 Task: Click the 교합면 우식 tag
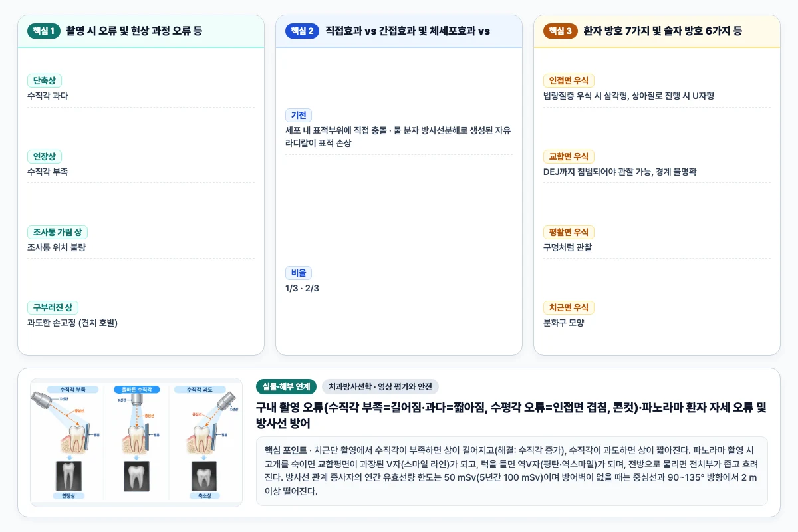click(x=569, y=156)
